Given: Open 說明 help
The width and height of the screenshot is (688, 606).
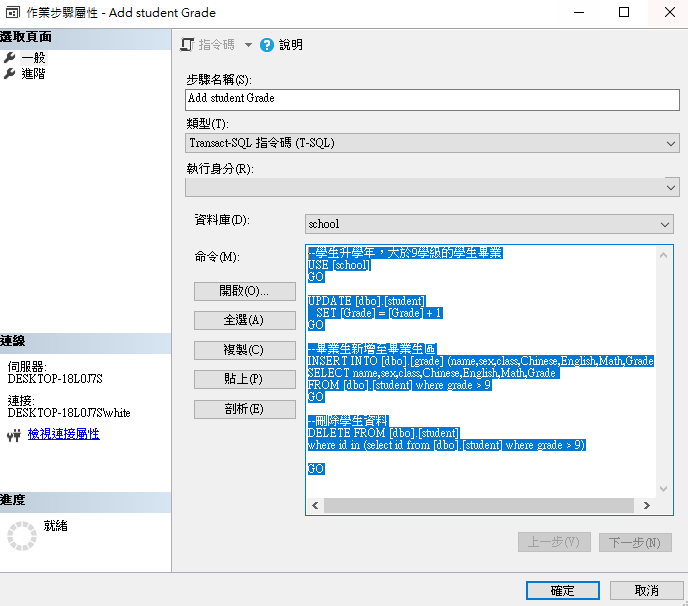Looking at the screenshot, I should (x=290, y=45).
